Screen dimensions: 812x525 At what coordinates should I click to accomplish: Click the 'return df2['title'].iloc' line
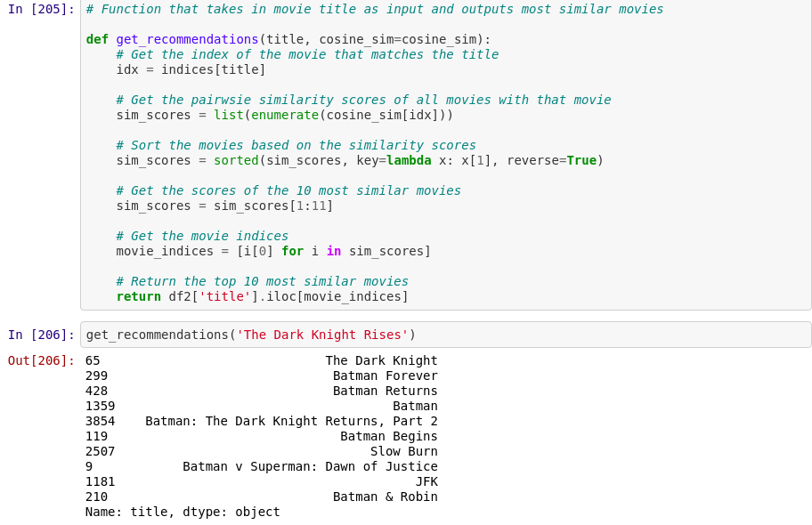pos(262,296)
